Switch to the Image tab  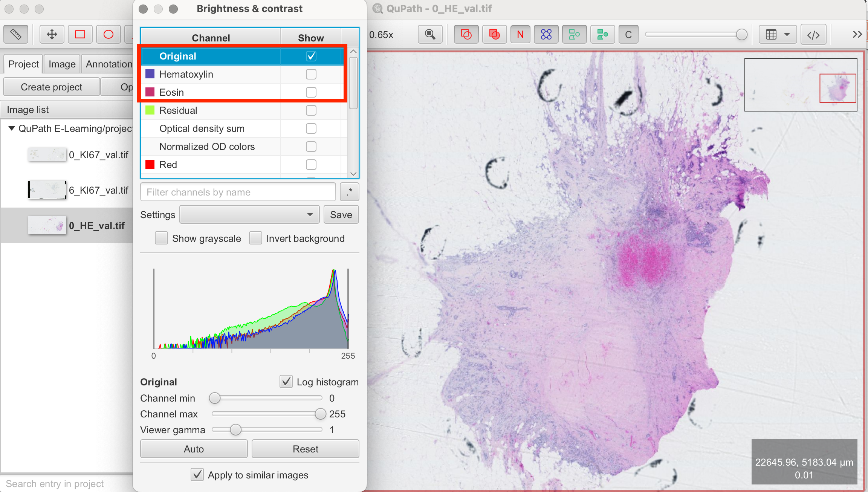[x=62, y=64]
